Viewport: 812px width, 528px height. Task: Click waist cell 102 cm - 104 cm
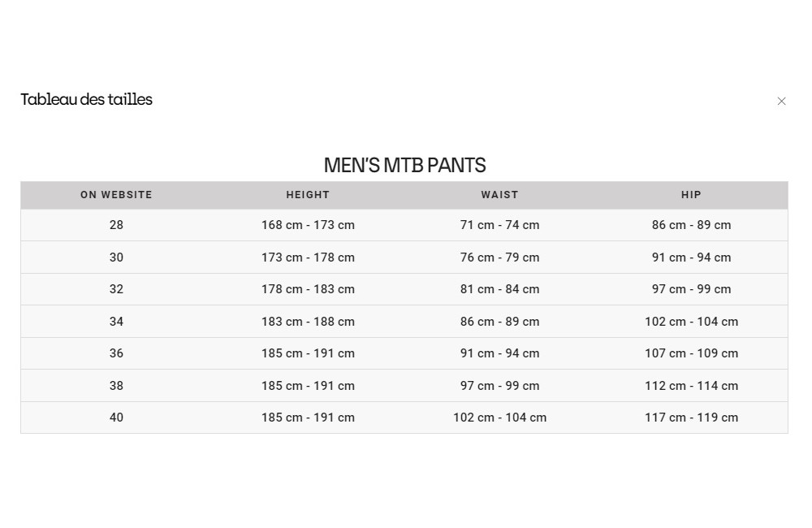[x=499, y=418]
